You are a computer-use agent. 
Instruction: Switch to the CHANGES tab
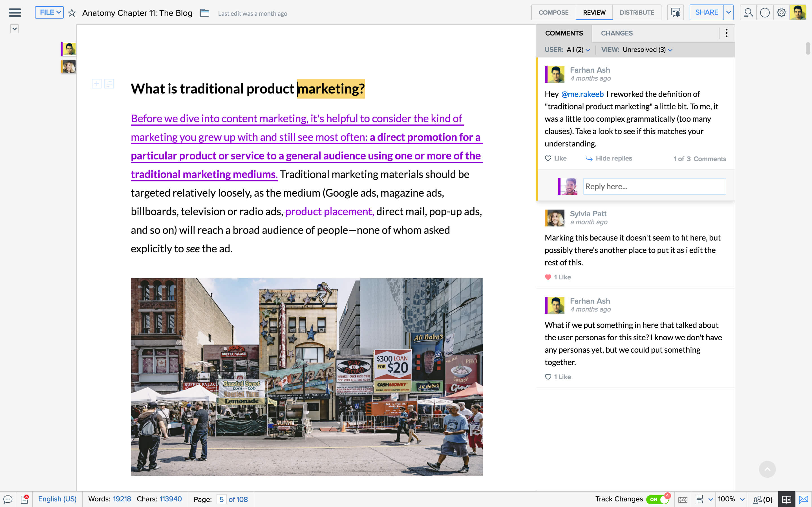[616, 33]
